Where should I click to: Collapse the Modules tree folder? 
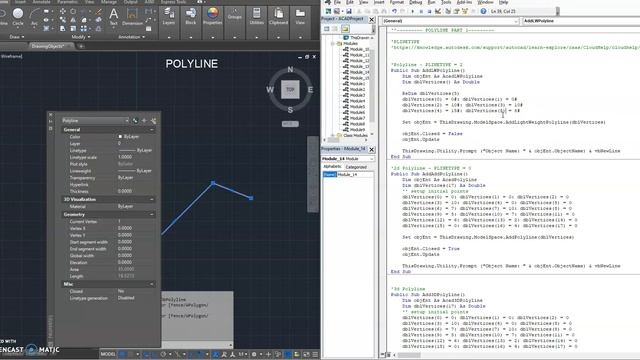pos(333,43)
